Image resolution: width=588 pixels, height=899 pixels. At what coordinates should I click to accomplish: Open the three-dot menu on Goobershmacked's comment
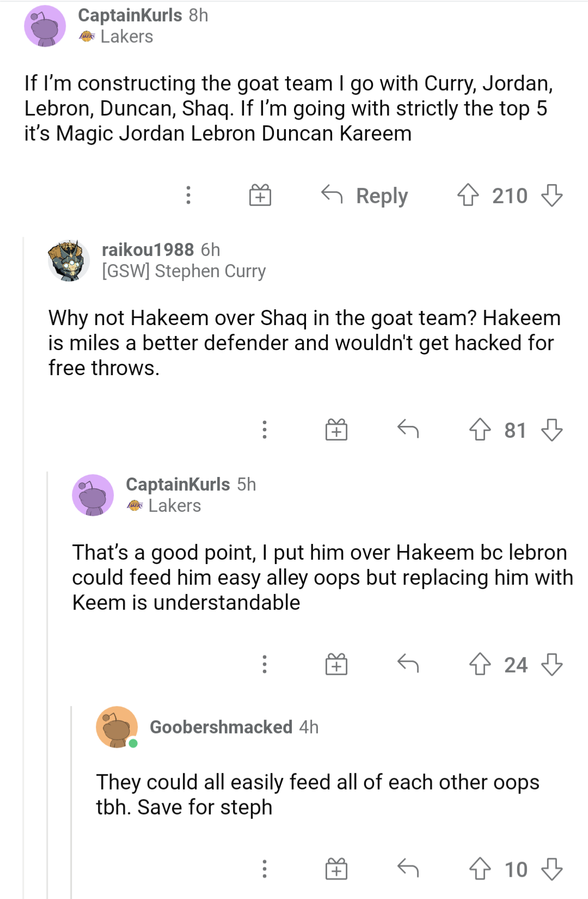(265, 870)
